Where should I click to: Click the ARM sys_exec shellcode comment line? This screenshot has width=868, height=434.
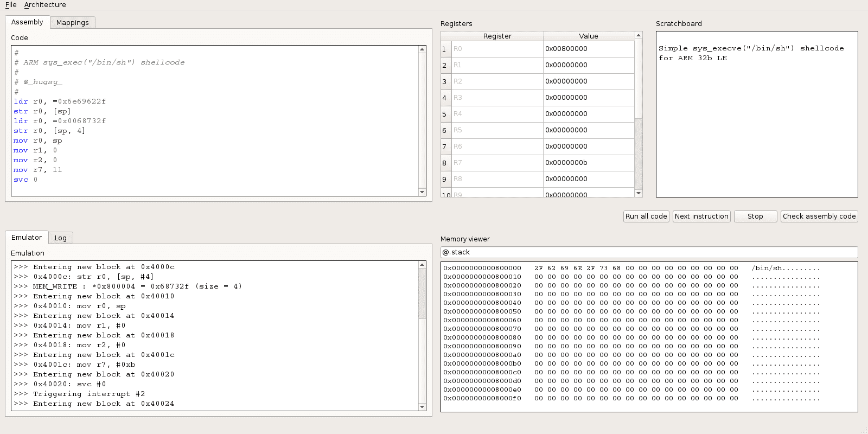click(99, 62)
